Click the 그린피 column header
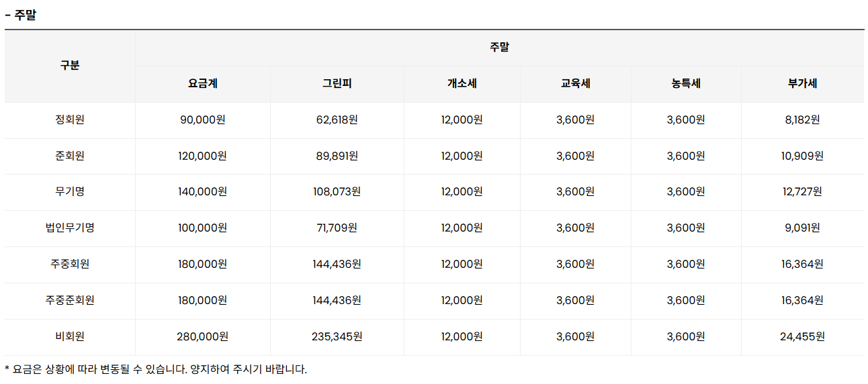 (337, 84)
